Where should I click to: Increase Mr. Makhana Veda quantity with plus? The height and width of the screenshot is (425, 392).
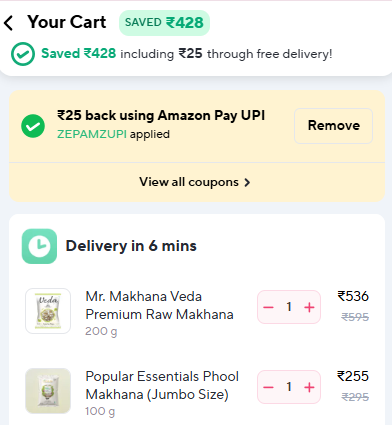click(309, 307)
